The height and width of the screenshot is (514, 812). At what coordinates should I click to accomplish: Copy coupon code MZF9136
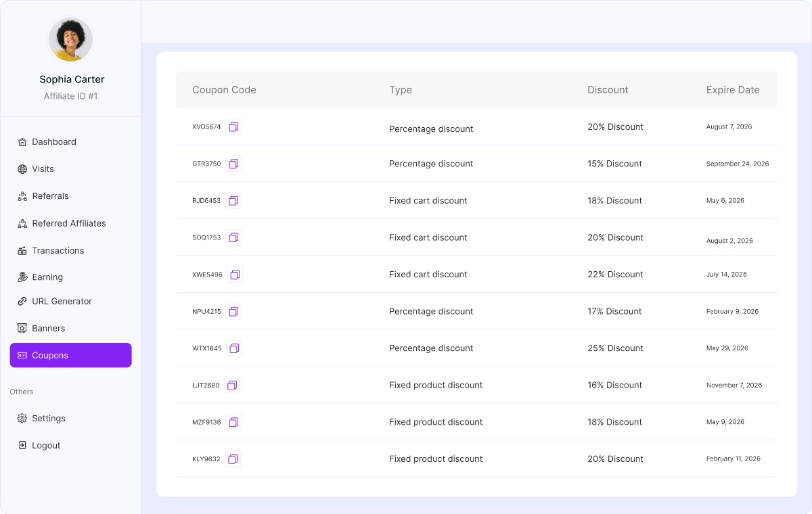pyautogui.click(x=233, y=422)
